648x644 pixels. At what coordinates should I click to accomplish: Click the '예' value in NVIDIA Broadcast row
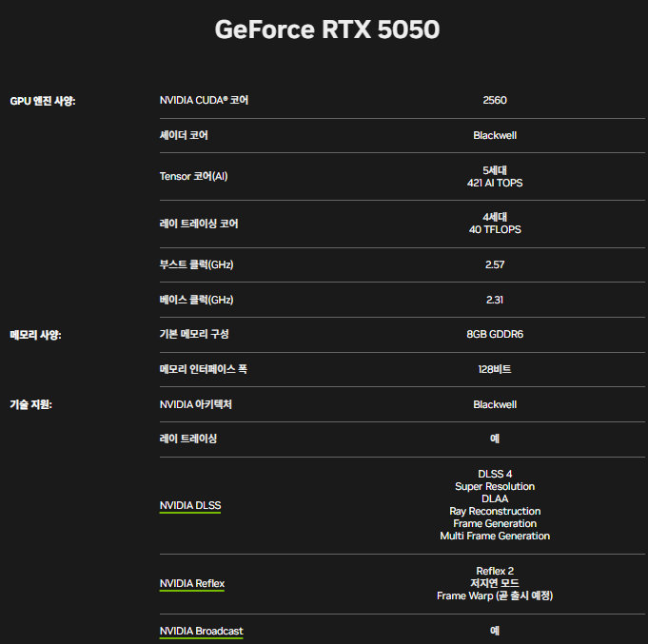pyautogui.click(x=495, y=631)
